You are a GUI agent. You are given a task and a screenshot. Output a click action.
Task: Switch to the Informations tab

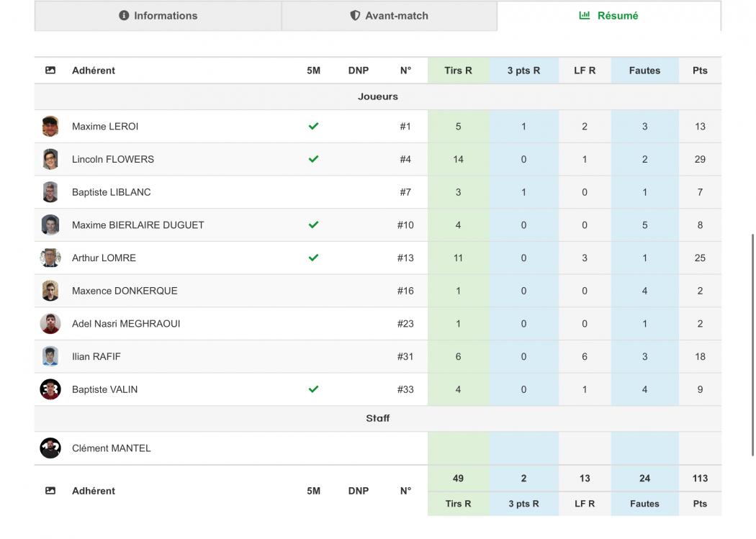[158, 15]
